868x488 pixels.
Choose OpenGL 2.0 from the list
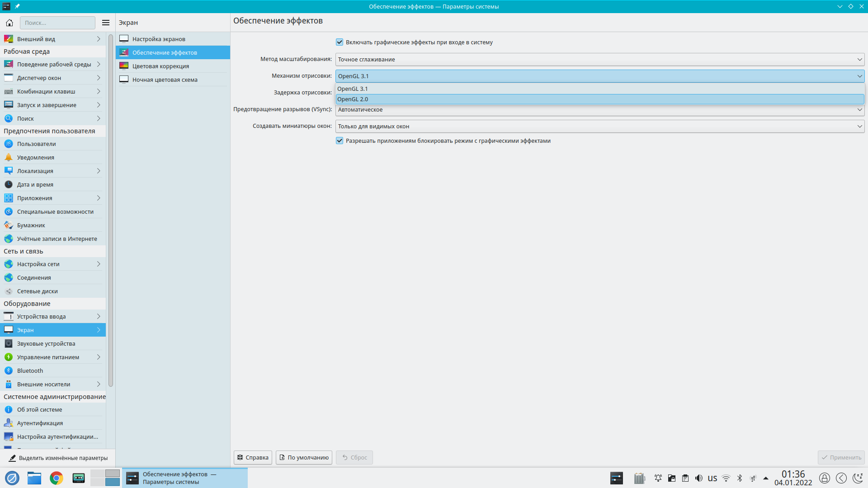(353, 99)
